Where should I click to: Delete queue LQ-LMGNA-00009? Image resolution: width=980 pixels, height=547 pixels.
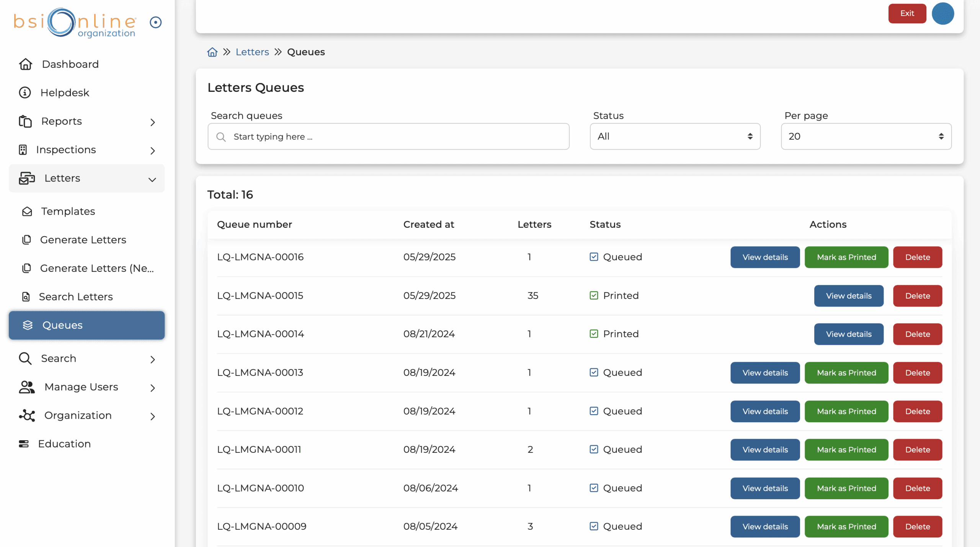pyautogui.click(x=917, y=527)
